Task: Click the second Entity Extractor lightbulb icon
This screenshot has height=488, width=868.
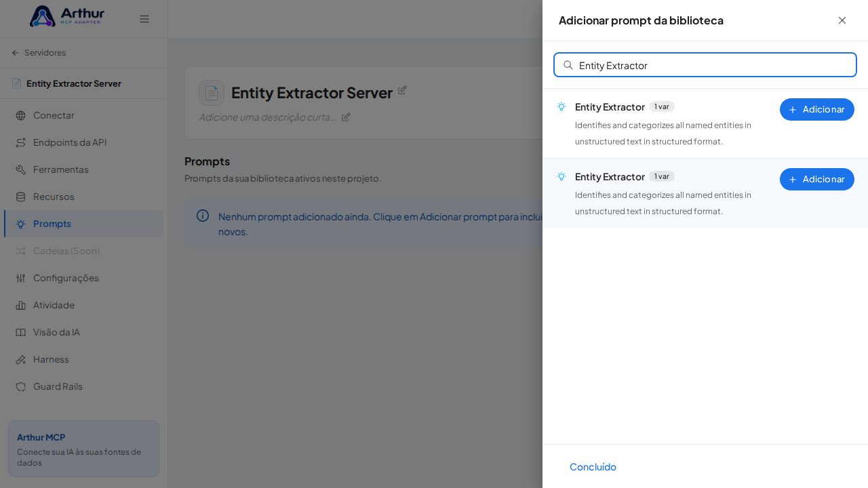Action: [561, 176]
